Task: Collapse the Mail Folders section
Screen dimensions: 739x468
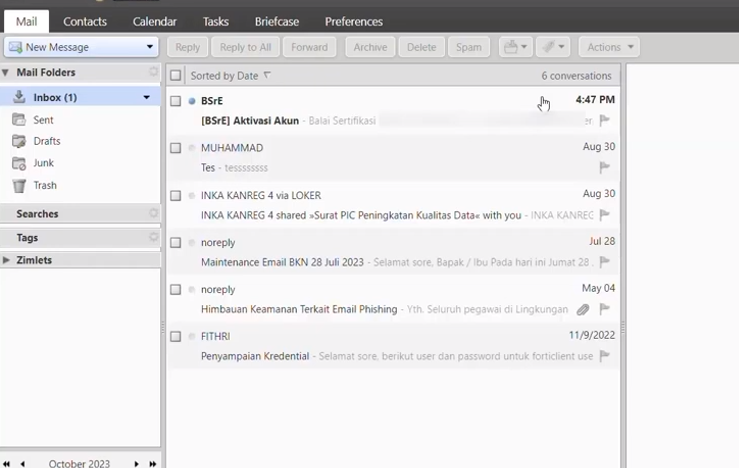Action: coord(6,73)
